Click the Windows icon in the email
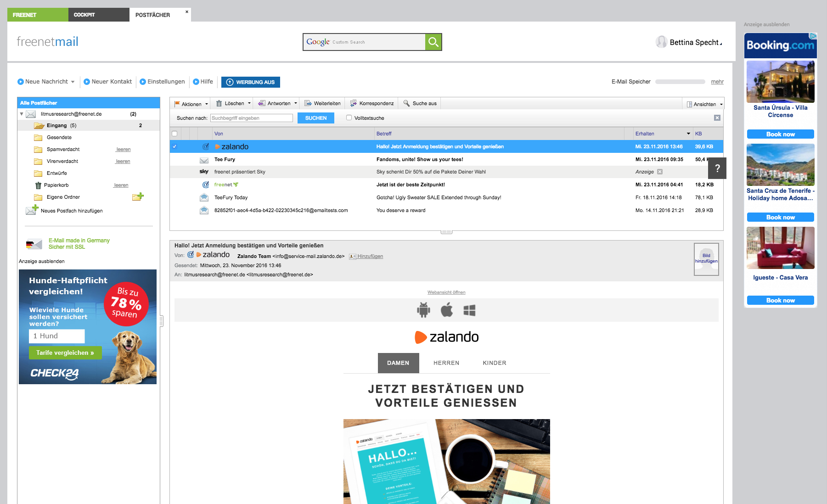Viewport: 827px width, 504px height. click(469, 311)
